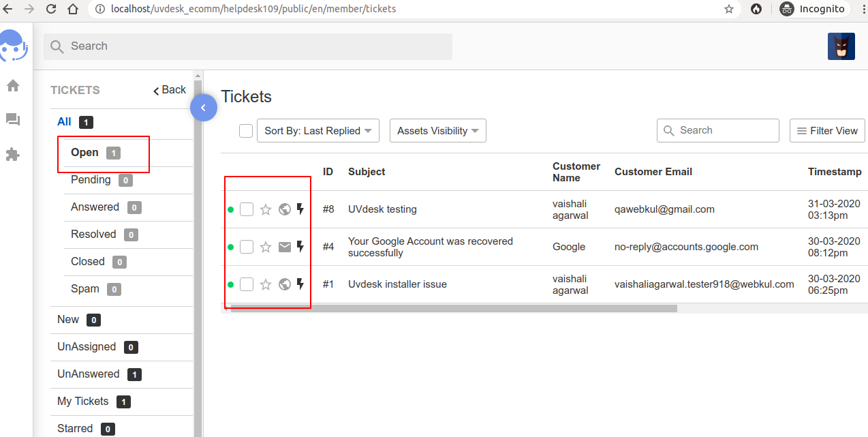This screenshot has height=437, width=868.
Task: Select checkbox for ticket #1
Action: tap(247, 284)
